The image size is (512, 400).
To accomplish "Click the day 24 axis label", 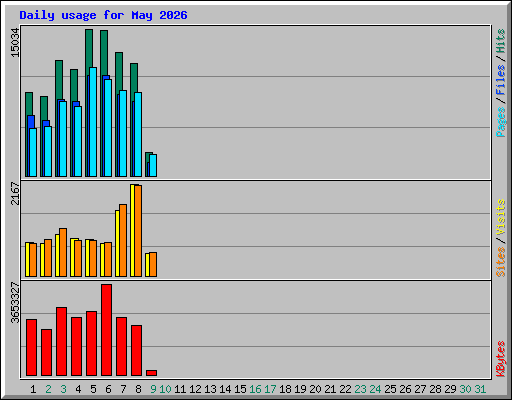I will pos(375,389).
